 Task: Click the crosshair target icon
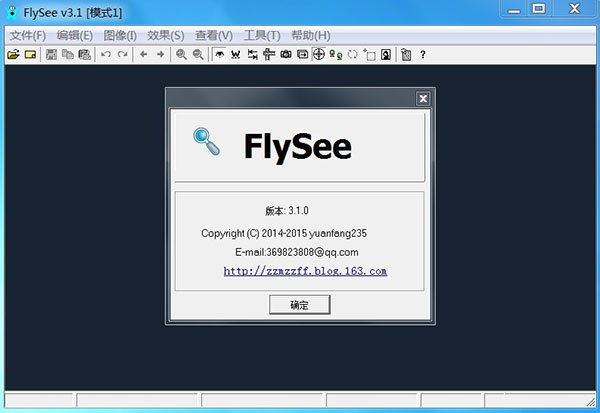click(319, 54)
